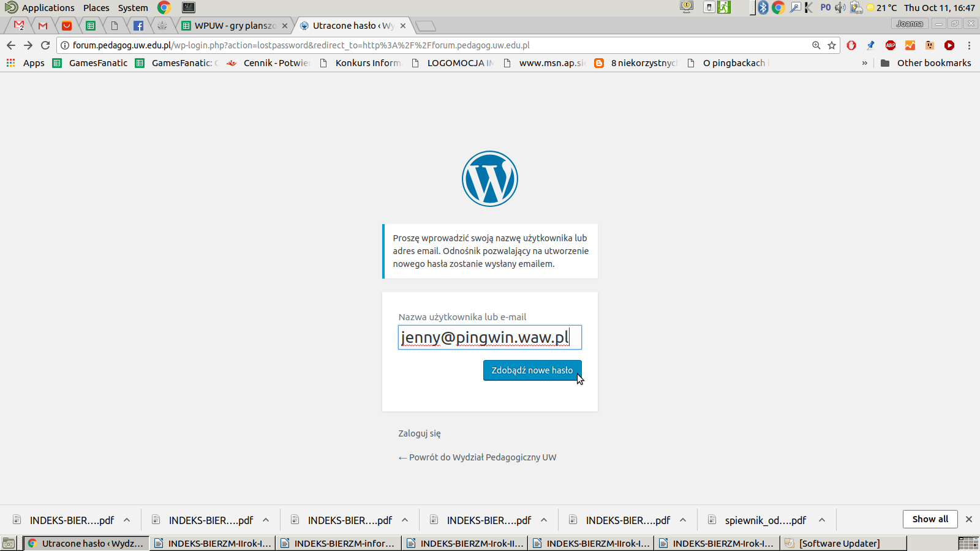The height and width of the screenshot is (551, 980).
Task: Open the 8 niekorzystnych bookmark
Action: click(x=636, y=63)
